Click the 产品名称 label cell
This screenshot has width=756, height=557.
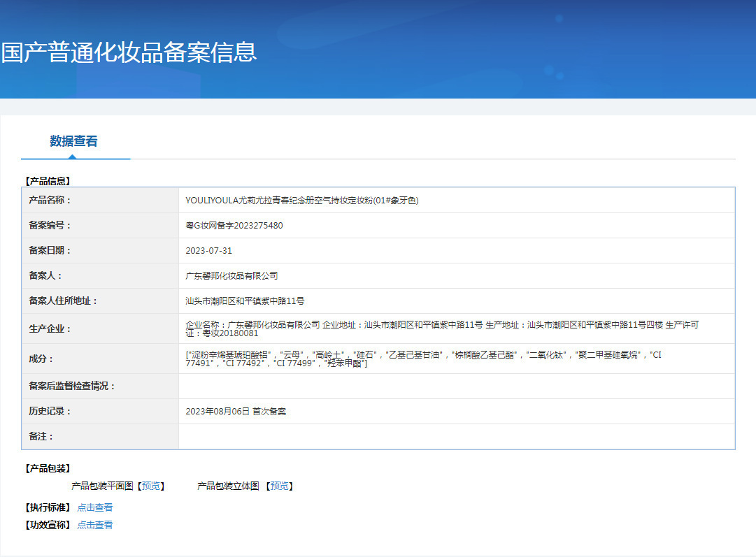100,200
